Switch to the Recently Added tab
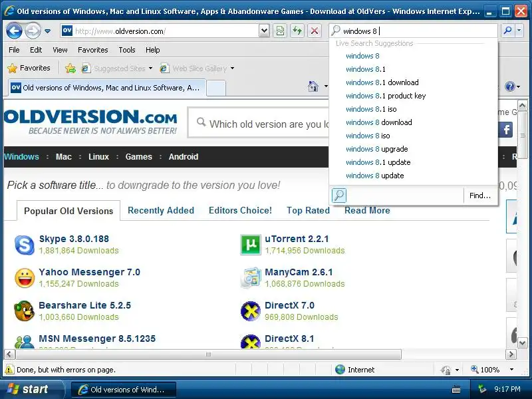 coord(161,210)
